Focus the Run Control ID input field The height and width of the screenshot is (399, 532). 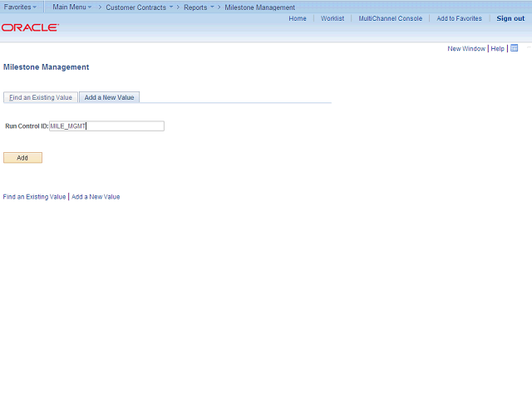pos(106,126)
